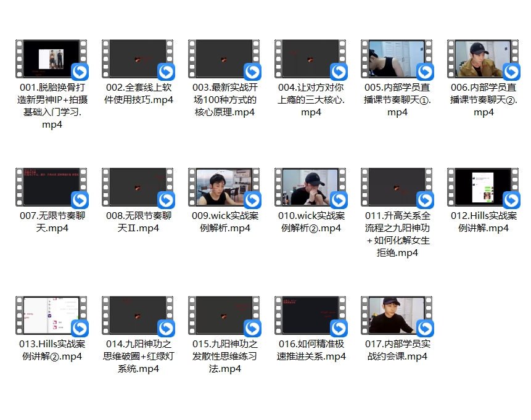The width and height of the screenshot is (531, 420).
Task: Click the 008.无限节奏聊天Ⅱ.mp4 file icon
Action: (138, 187)
